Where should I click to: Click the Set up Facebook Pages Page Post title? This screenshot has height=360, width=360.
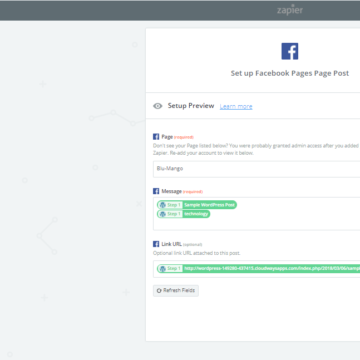[x=290, y=73]
